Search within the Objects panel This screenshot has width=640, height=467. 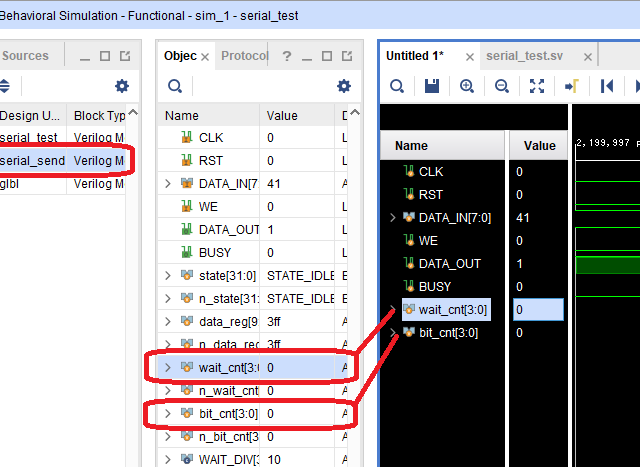point(175,86)
